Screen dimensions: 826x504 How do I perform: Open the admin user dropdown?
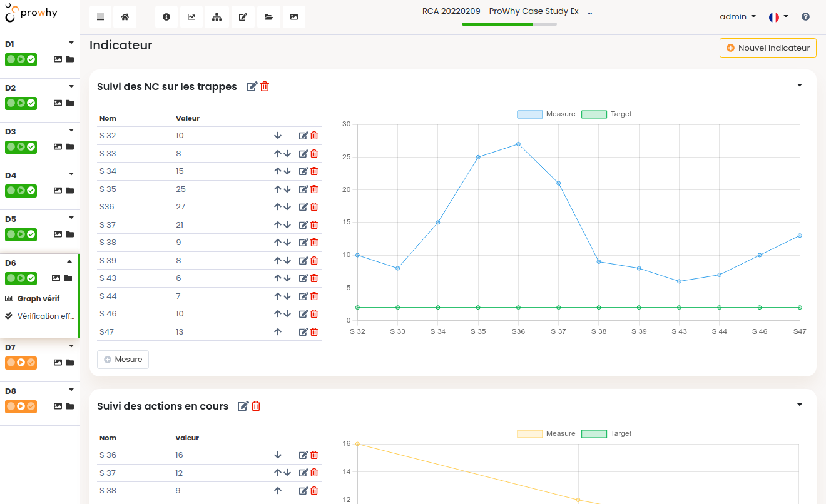click(x=738, y=17)
